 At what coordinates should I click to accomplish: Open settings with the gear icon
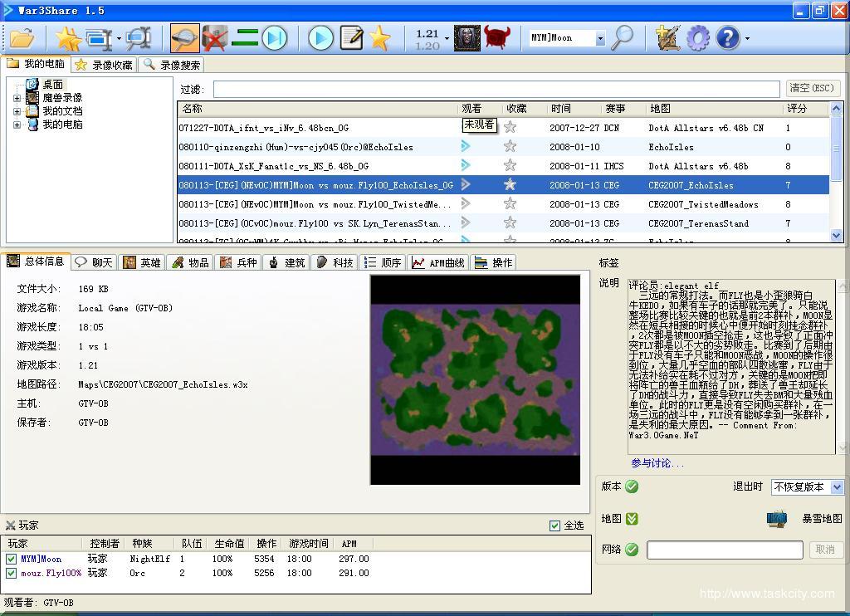pyautogui.click(x=698, y=38)
